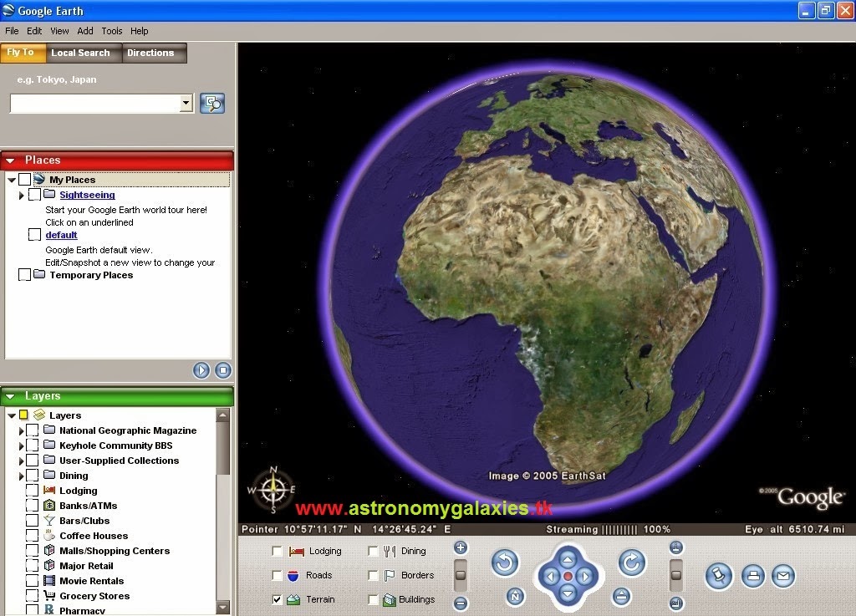Click in the Fly To search field
Screen dimensions: 856x616
coord(94,103)
